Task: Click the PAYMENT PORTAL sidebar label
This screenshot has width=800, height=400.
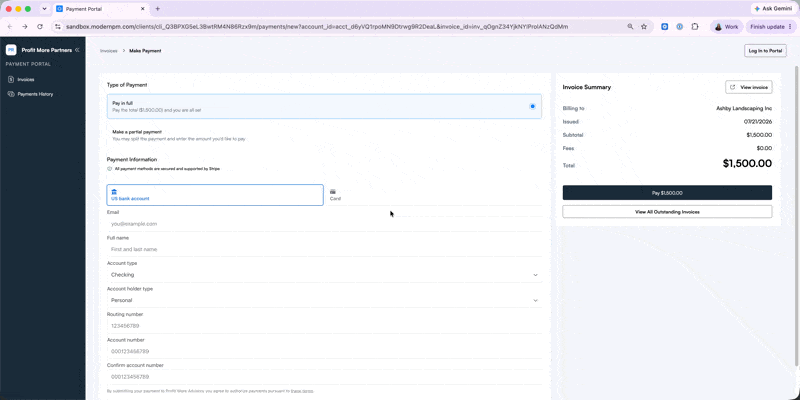Action: coord(28,64)
